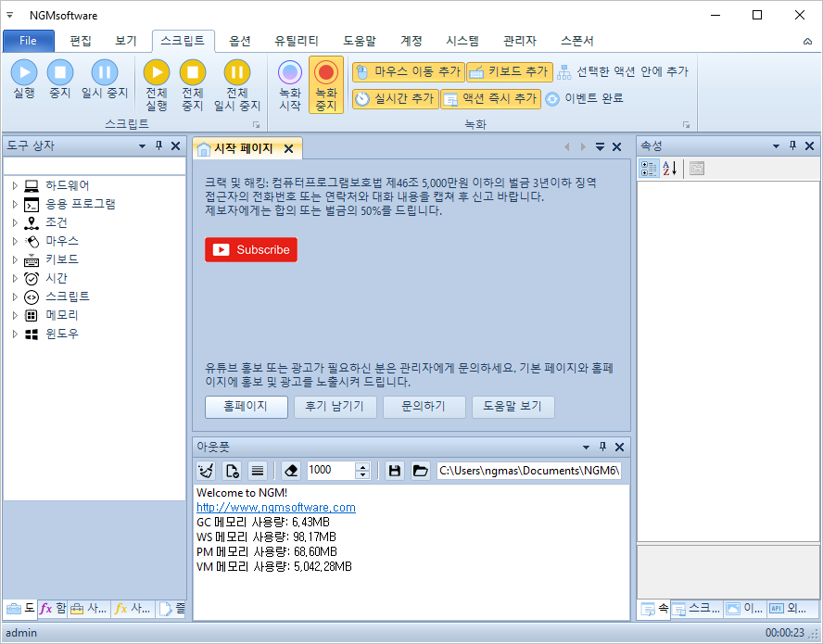This screenshot has width=823, height=644.
Task: Increase output line count 1000 stepper
Action: pos(362,467)
